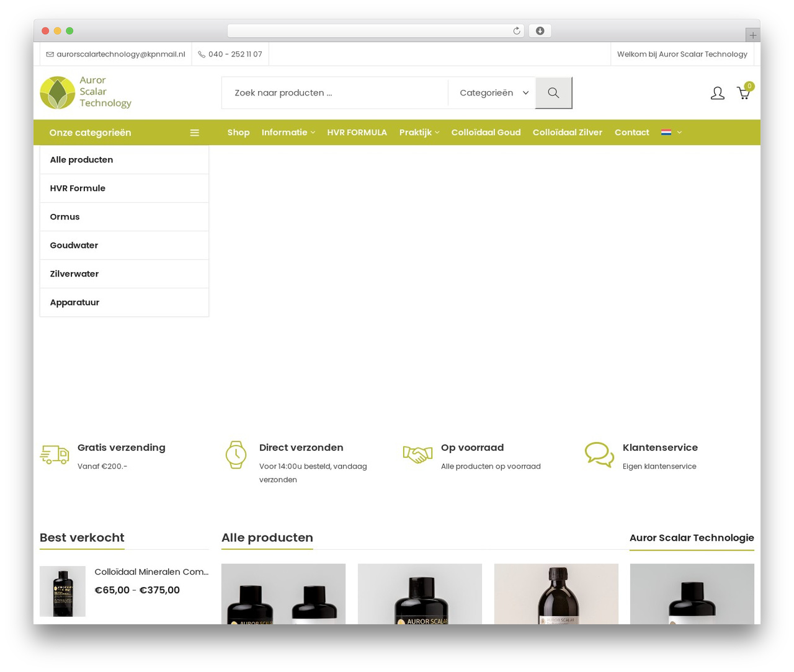Click the Dutch flag language icon
794x672 pixels.
pyautogui.click(x=666, y=133)
